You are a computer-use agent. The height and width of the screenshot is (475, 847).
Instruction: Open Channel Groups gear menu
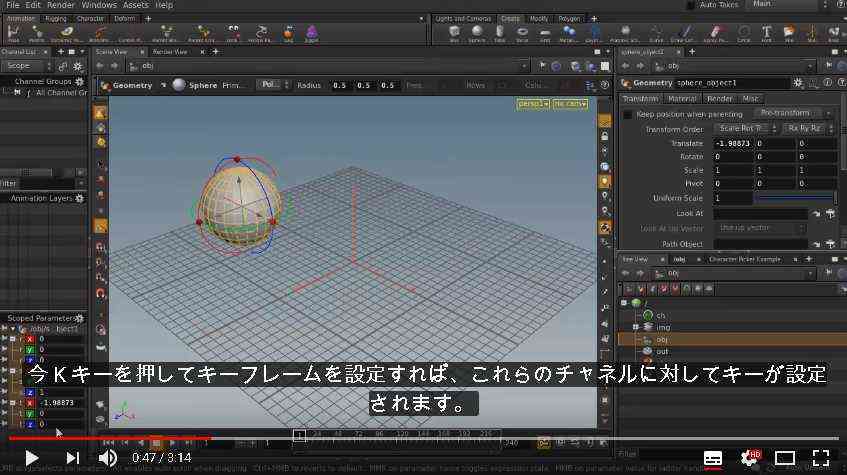[x=79, y=81]
